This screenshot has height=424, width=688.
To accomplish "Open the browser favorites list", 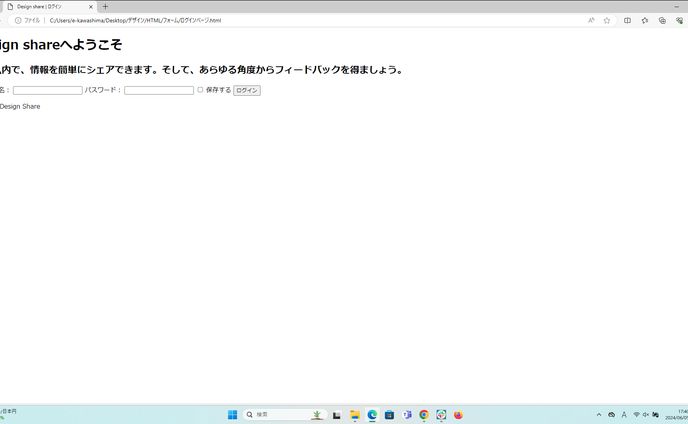I will pyautogui.click(x=644, y=20).
